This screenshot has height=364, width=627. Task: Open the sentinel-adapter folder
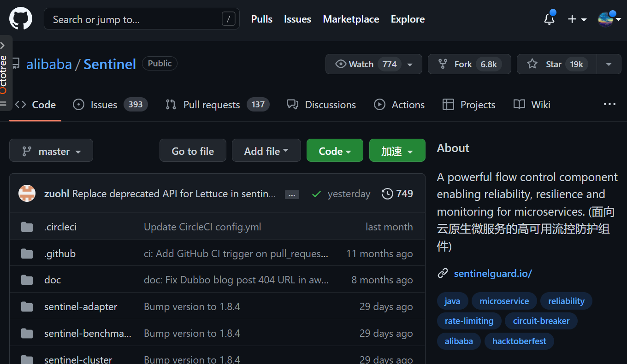81,307
